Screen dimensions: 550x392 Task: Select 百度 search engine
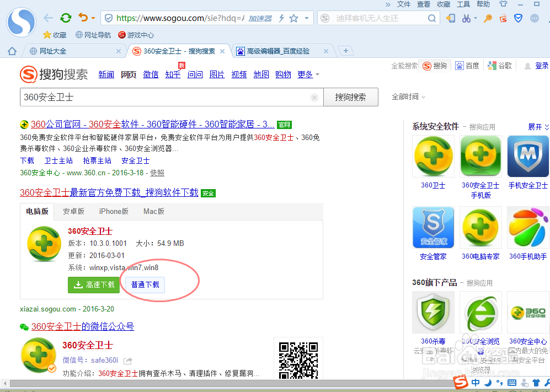(x=467, y=66)
